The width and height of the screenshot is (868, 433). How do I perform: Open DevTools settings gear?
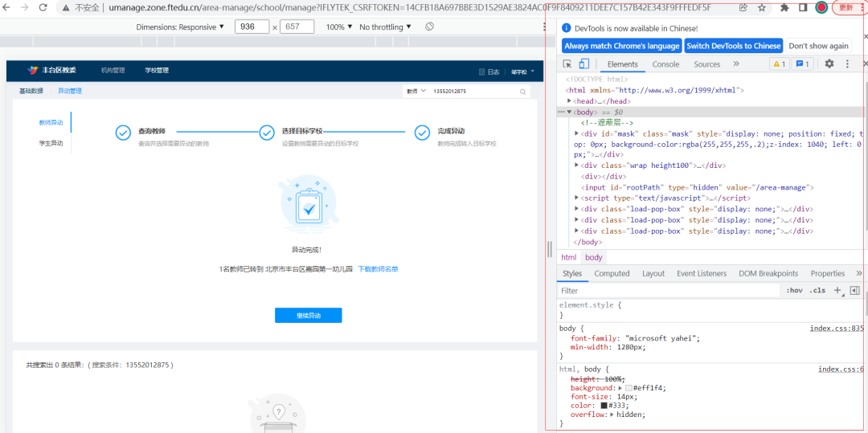[x=829, y=64]
